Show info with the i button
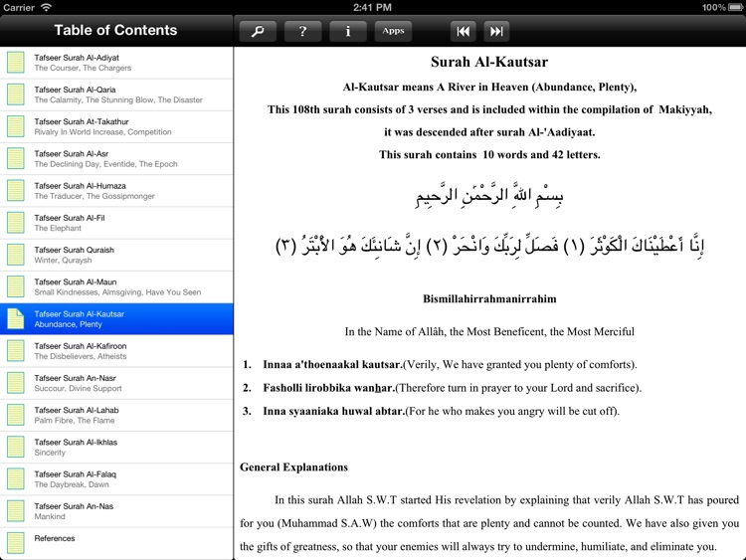Screen dimensions: 746x560 click(348, 32)
